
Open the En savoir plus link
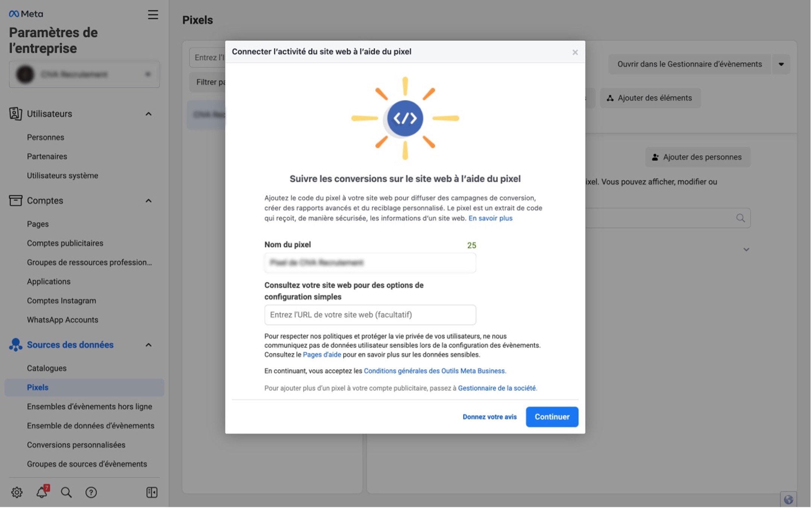pyautogui.click(x=490, y=218)
